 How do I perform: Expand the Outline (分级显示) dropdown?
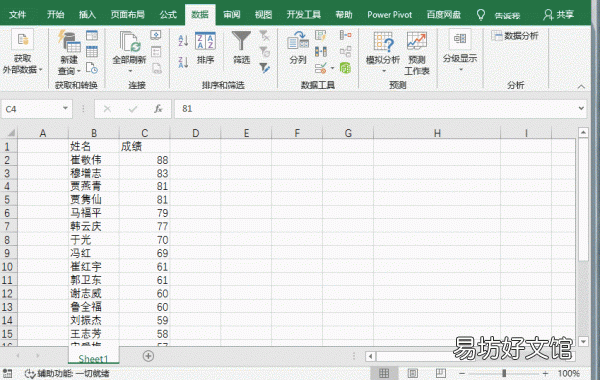coord(460,51)
